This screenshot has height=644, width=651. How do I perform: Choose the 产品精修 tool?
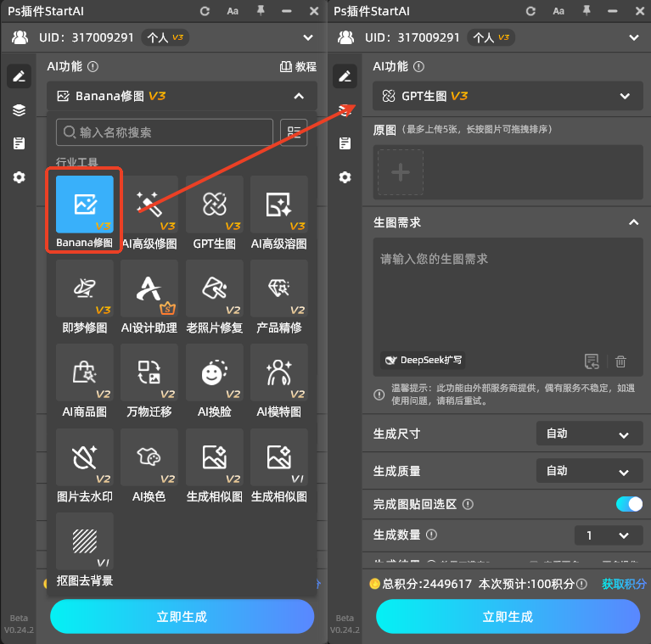tap(278, 288)
